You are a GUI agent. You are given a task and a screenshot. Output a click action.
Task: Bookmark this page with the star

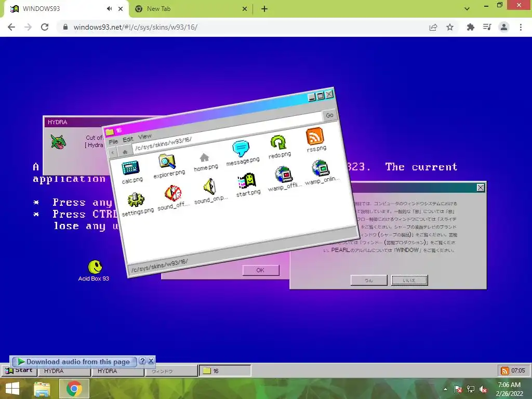[450, 27]
